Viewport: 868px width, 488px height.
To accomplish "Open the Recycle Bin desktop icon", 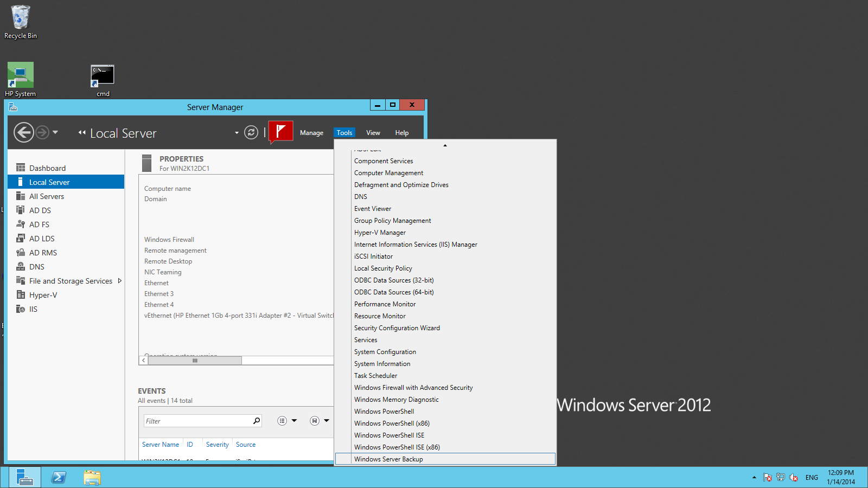I will pos(21,22).
